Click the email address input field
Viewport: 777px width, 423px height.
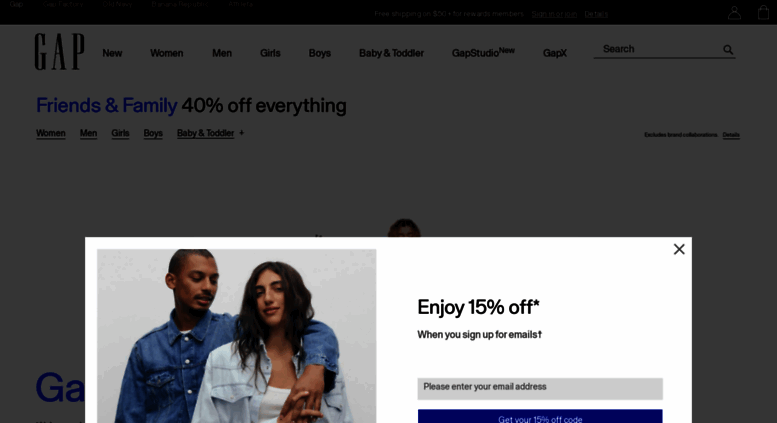540,389
